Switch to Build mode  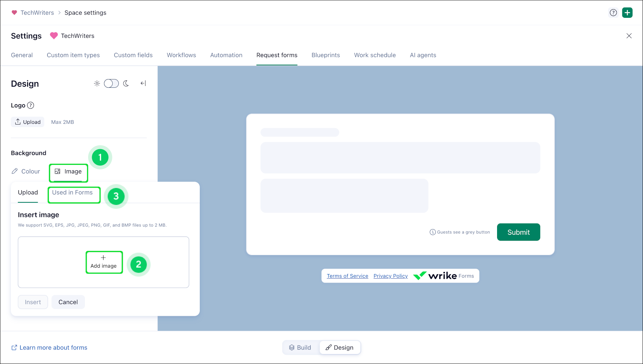tap(300, 348)
